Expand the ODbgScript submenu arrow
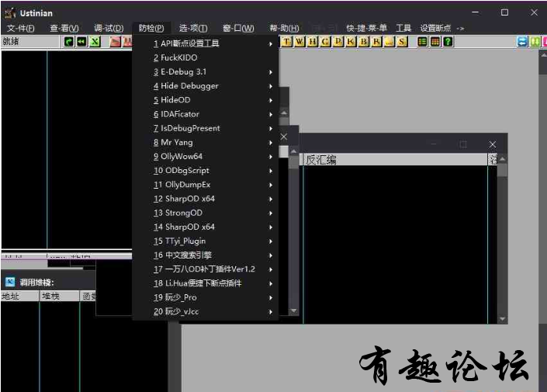This screenshot has width=547, height=392. coord(270,171)
